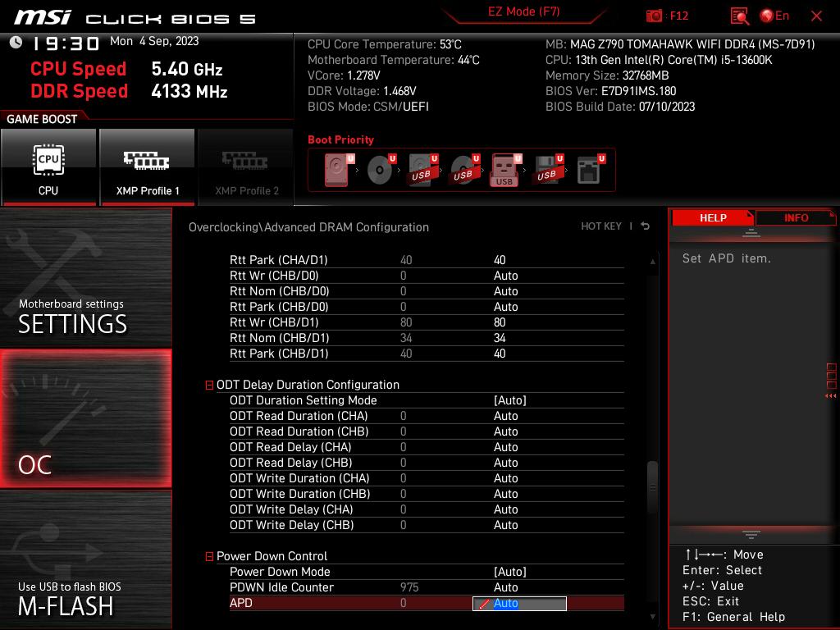Select ODT Write Duration (CHA) Auto value
The width and height of the screenshot is (840, 630).
click(505, 478)
